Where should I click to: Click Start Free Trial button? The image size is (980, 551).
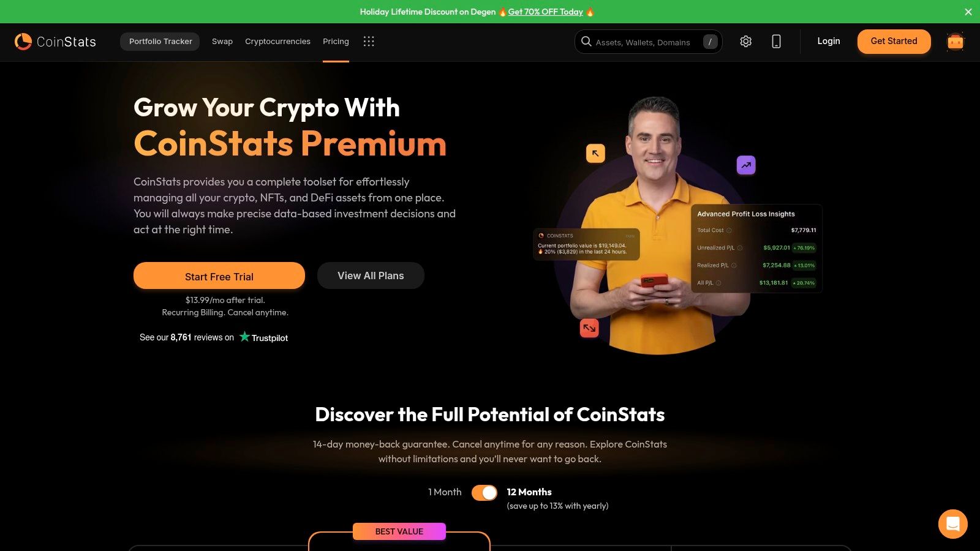[x=219, y=276]
